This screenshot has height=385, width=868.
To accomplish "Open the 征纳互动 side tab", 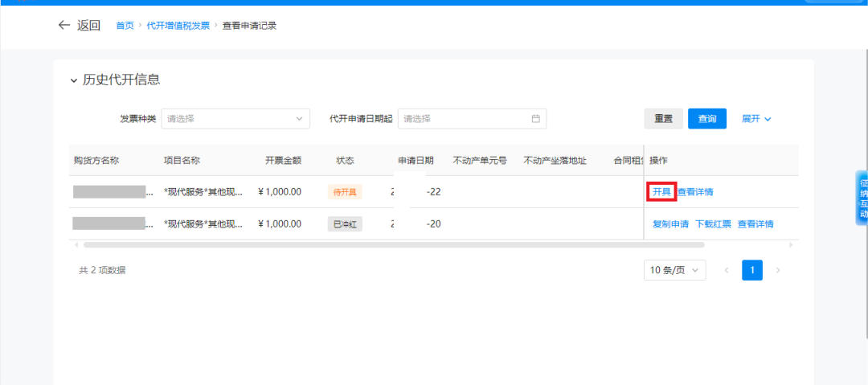I will (x=862, y=198).
